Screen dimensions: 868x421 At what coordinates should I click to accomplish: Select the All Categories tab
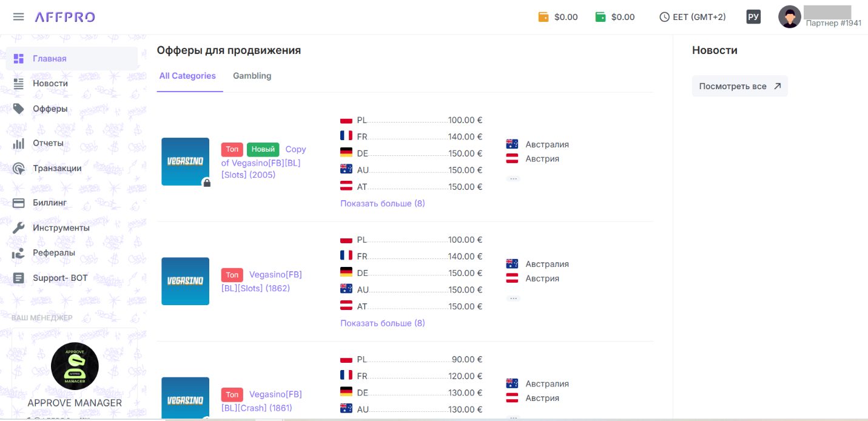point(187,76)
